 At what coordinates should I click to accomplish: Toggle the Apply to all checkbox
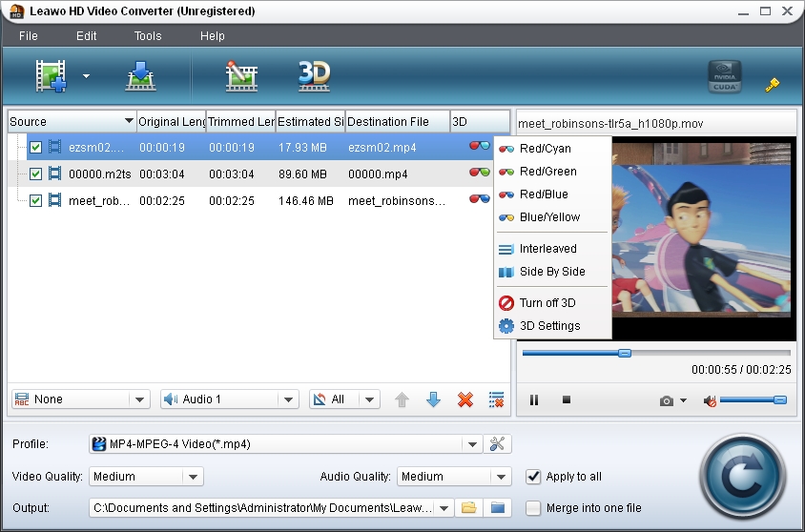coord(533,477)
